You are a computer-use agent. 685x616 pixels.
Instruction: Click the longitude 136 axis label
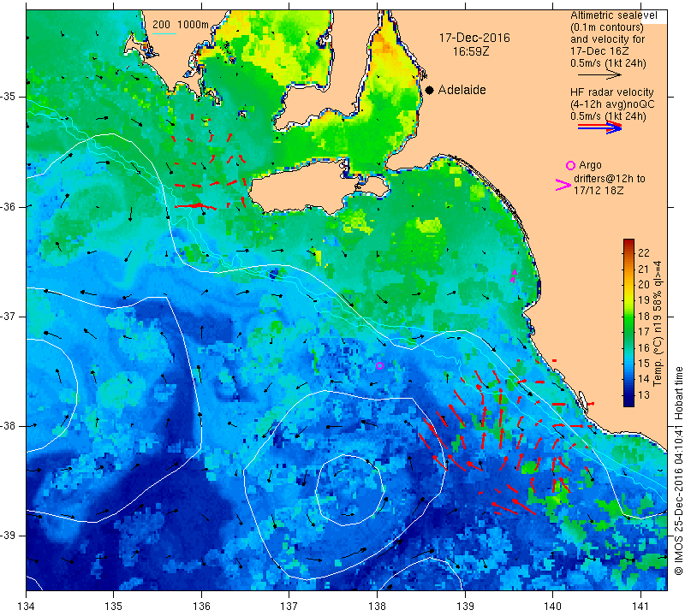click(x=201, y=607)
